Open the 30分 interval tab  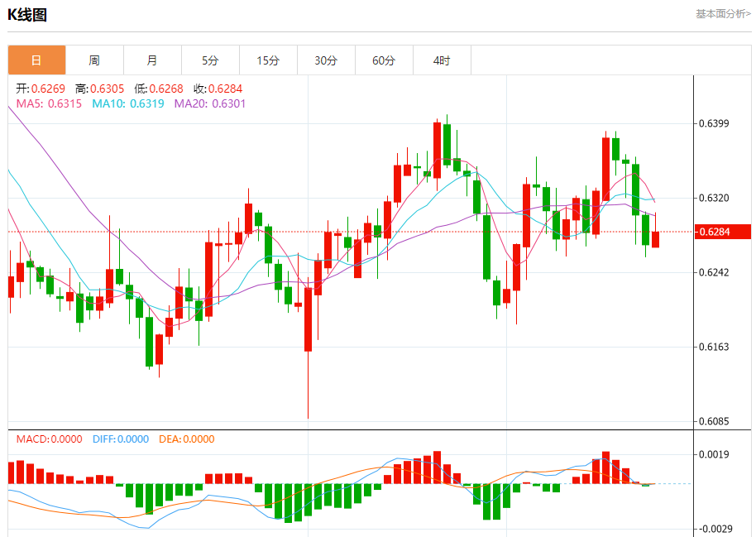[326, 60]
